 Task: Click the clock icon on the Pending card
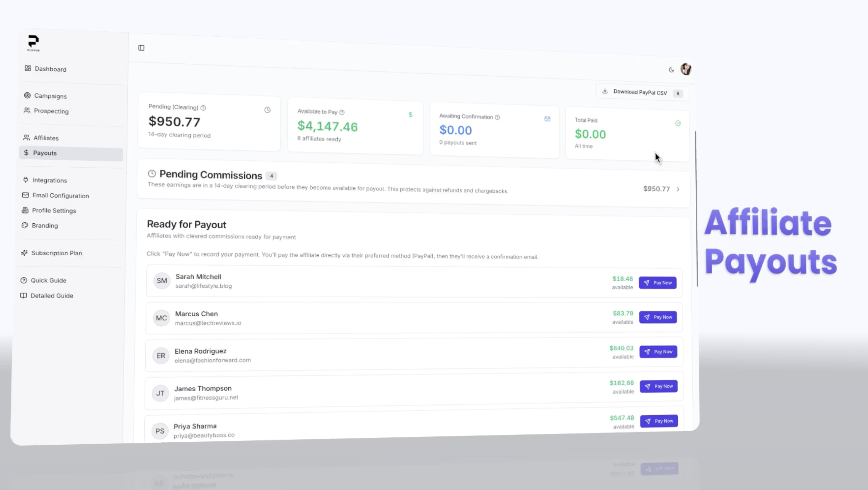tap(267, 110)
